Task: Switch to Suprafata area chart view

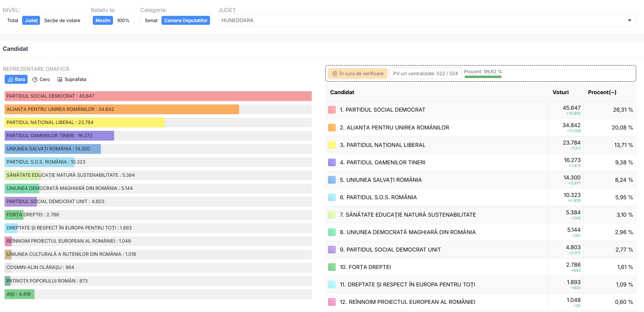Action: point(60,79)
